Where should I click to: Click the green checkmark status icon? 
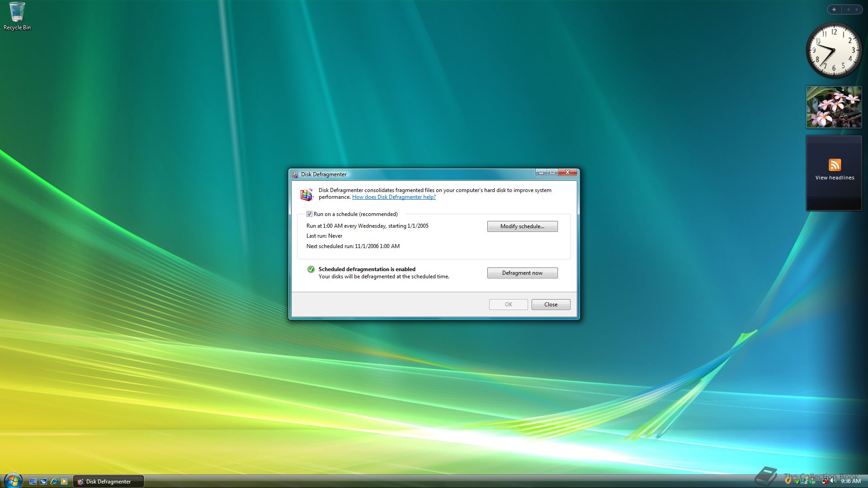311,269
